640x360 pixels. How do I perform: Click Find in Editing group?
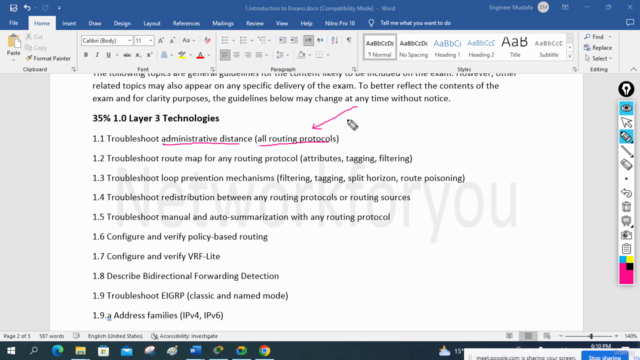pyautogui.click(x=595, y=37)
